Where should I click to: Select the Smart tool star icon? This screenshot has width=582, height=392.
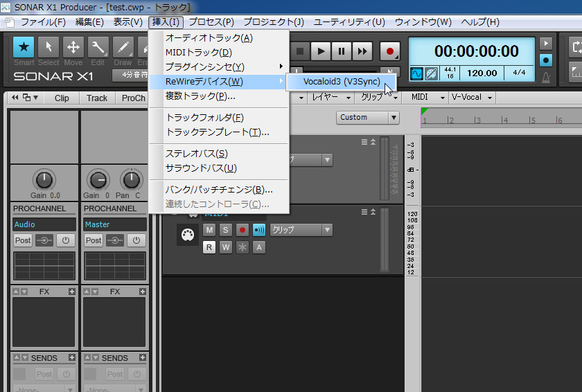point(24,48)
